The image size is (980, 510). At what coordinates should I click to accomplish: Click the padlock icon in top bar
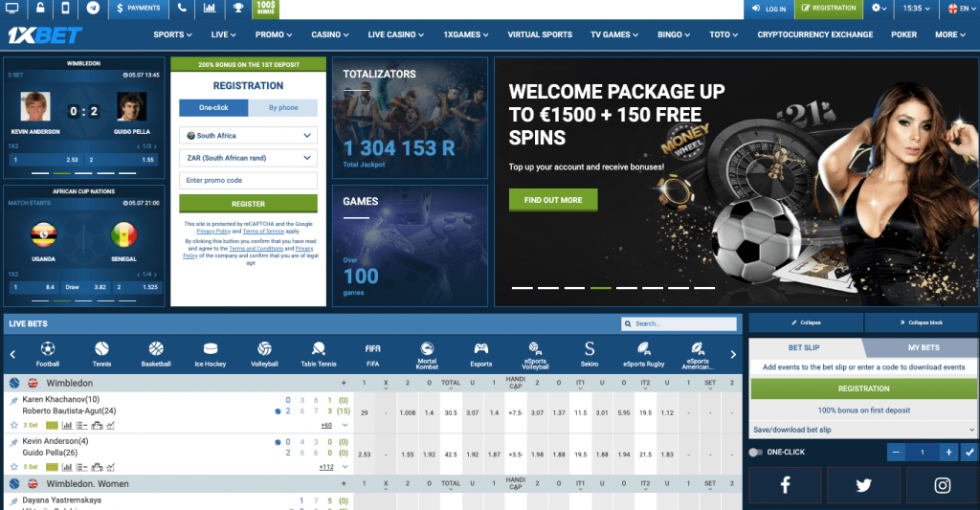(x=40, y=8)
